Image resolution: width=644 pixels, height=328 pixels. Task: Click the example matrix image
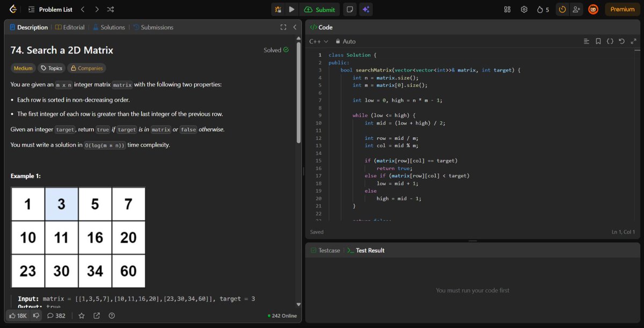pos(78,237)
